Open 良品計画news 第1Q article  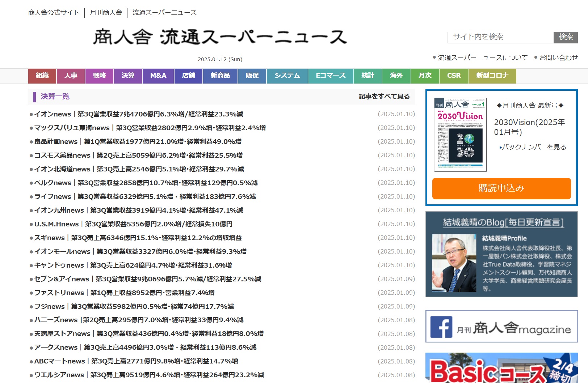click(138, 142)
